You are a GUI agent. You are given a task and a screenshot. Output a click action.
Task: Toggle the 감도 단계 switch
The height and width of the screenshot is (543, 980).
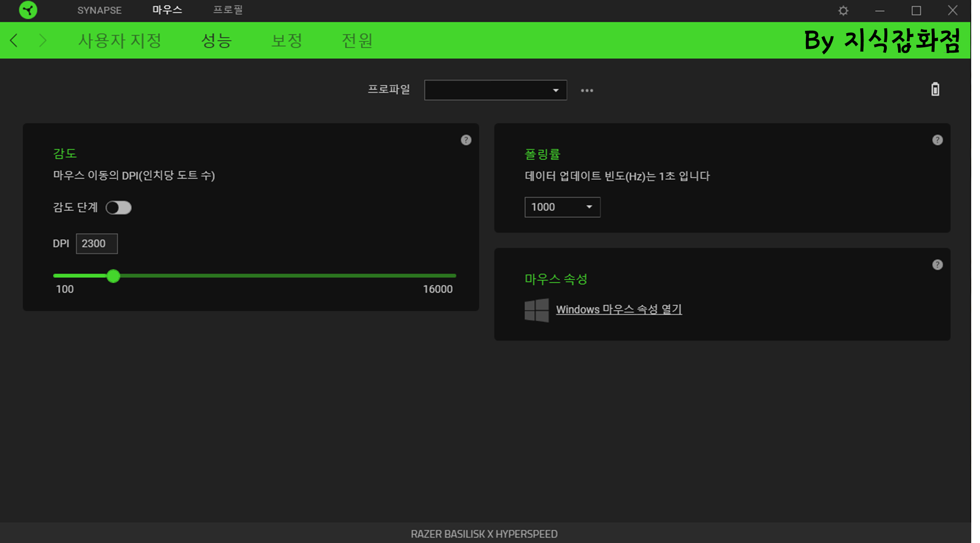coord(118,208)
